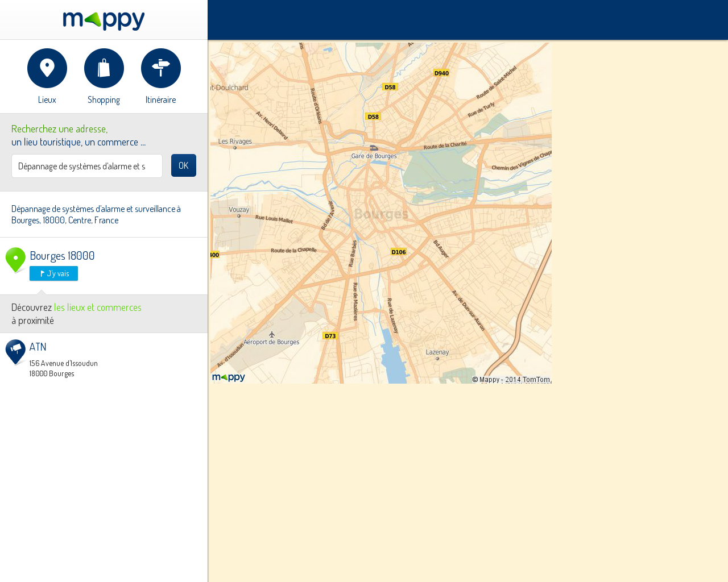Click the Dépannage de systèmes d'alarme result summary

96,214
